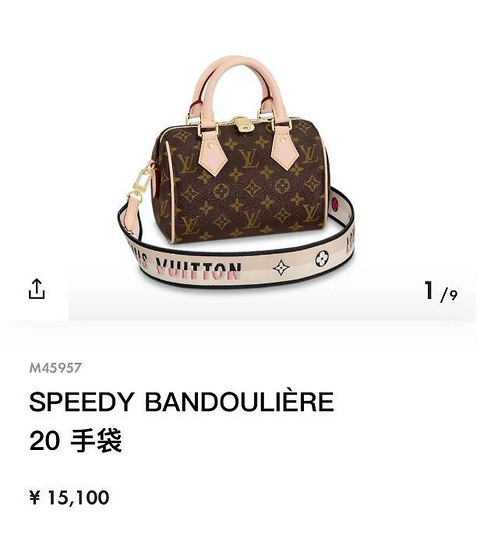
Task: Tap the share icon below the photo
Action: click(36, 288)
